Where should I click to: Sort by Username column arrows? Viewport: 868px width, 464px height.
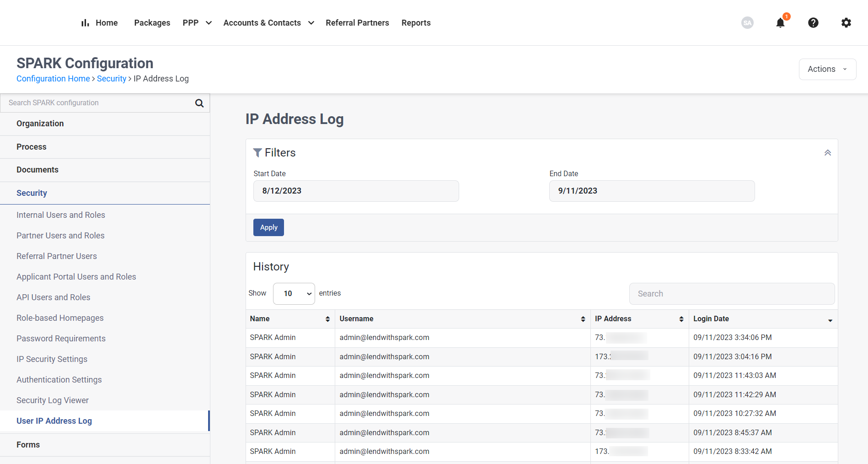click(583, 319)
